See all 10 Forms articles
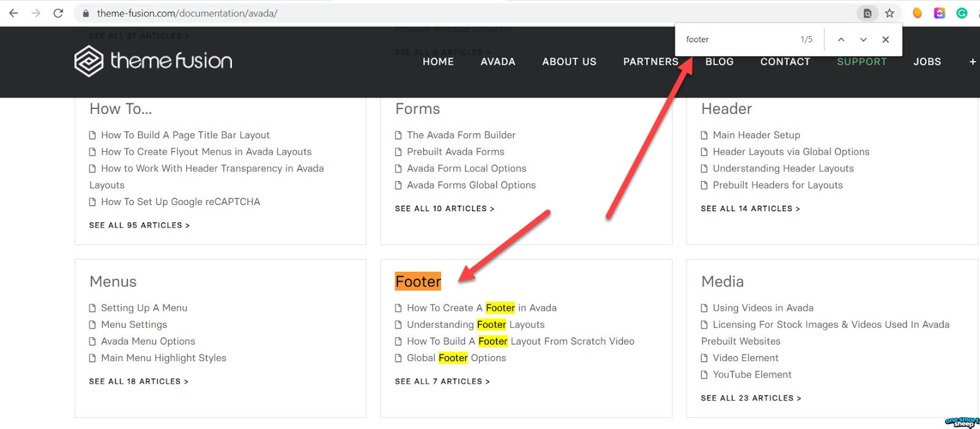Viewport: 980px width, 429px height. (445, 209)
